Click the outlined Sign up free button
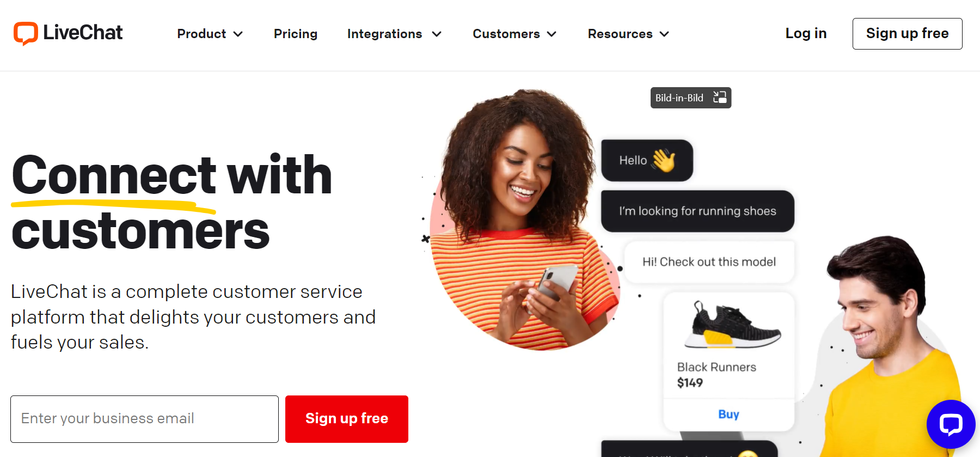 (907, 34)
